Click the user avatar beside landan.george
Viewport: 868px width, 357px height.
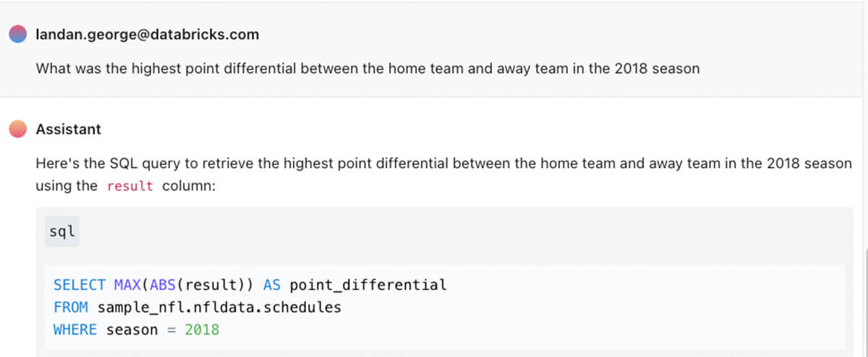18,34
